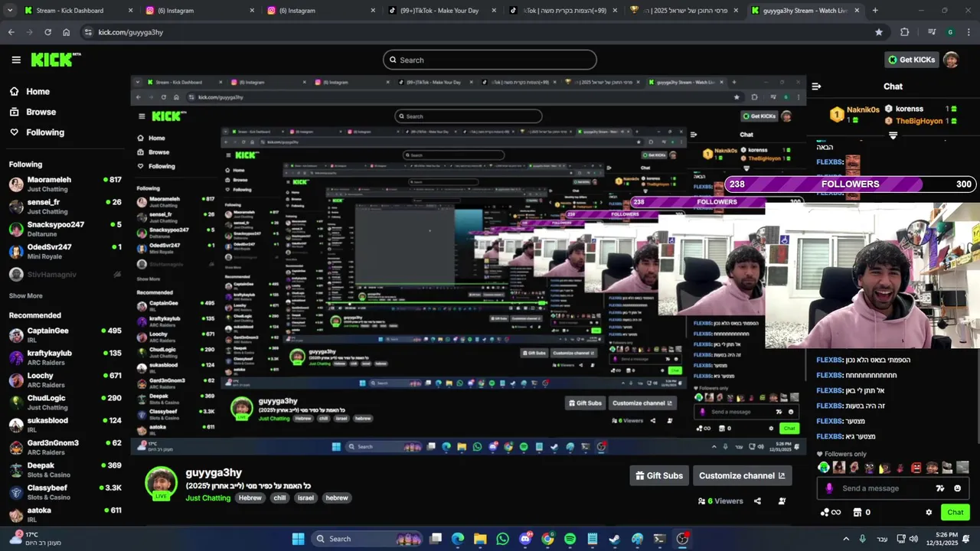Open Classybeef channel

[65, 492]
